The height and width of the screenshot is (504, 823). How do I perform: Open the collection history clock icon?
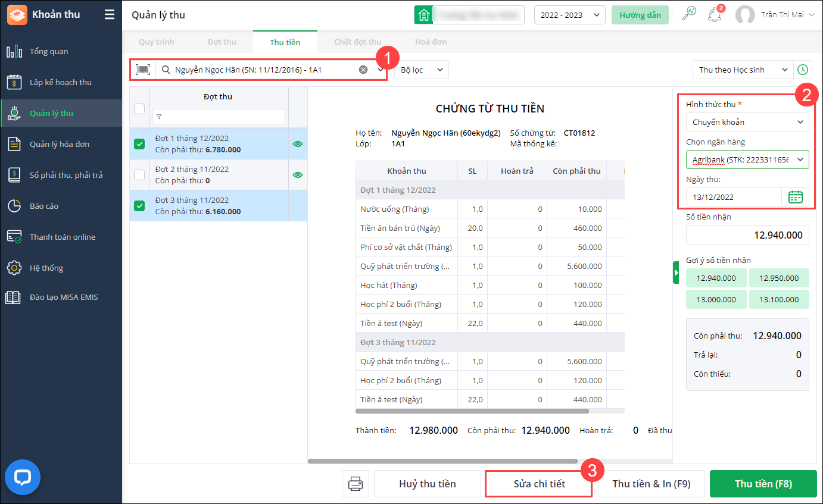tap(803, 70)
